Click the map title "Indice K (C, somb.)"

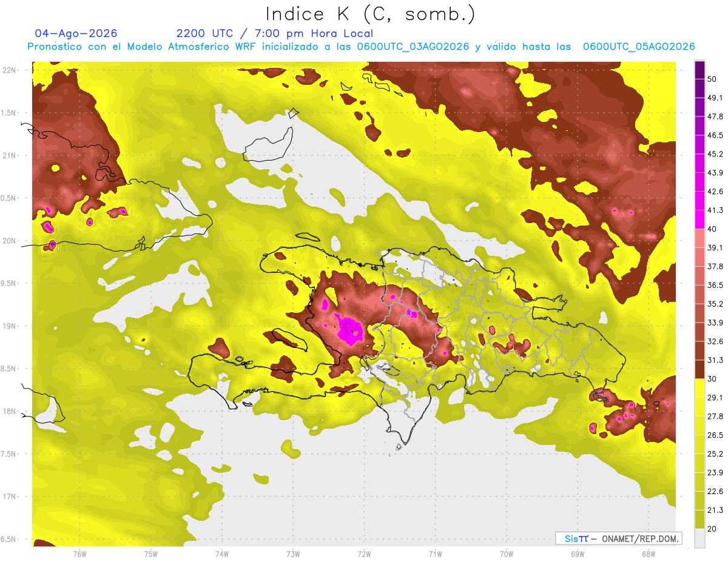pyautogui.click(x=371, y=15)
